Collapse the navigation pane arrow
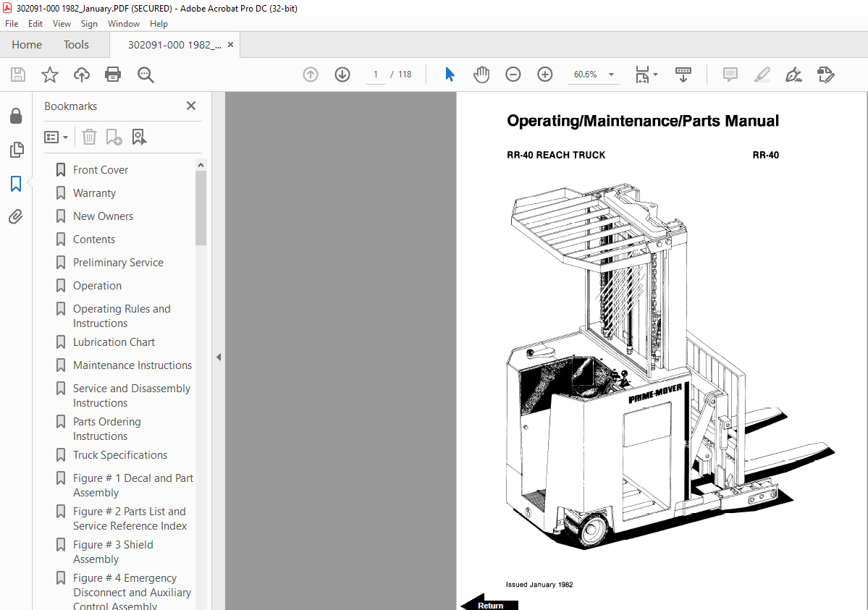 (x=219, y=357)
